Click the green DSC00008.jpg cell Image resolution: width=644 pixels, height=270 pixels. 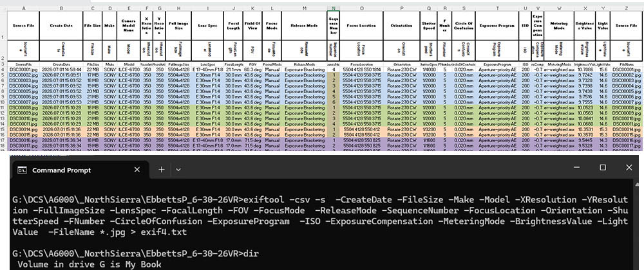click(x=23, y=107)
